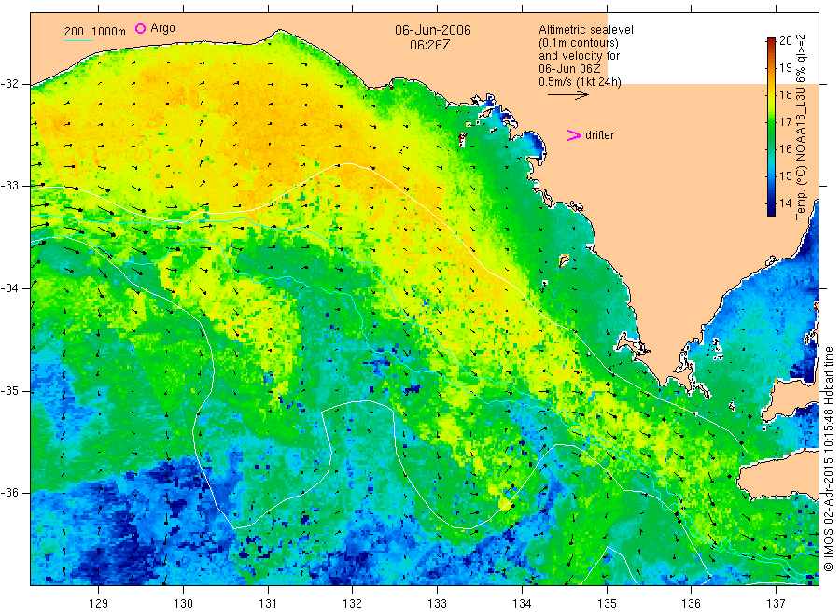
Task: Click the magenta drifter arrow symbol
Action: pyautogui.click(x=574, y=135)
